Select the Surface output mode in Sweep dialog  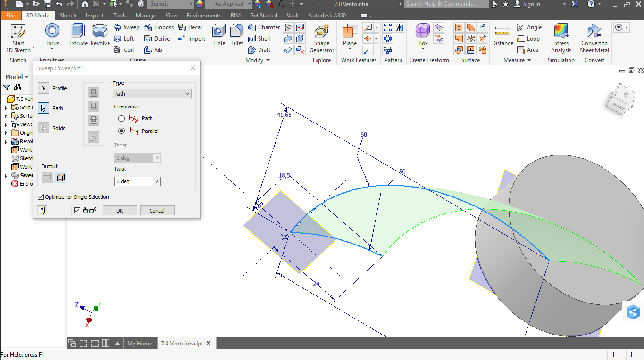pos(60,178)
